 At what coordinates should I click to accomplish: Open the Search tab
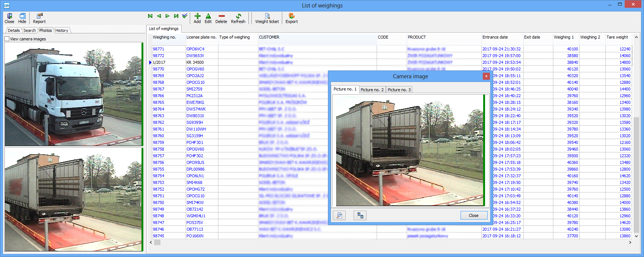(x=30, y=30)
